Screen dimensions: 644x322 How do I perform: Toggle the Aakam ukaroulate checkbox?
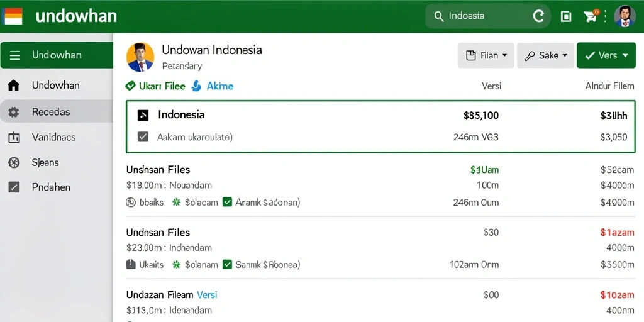tap(143, 136)
